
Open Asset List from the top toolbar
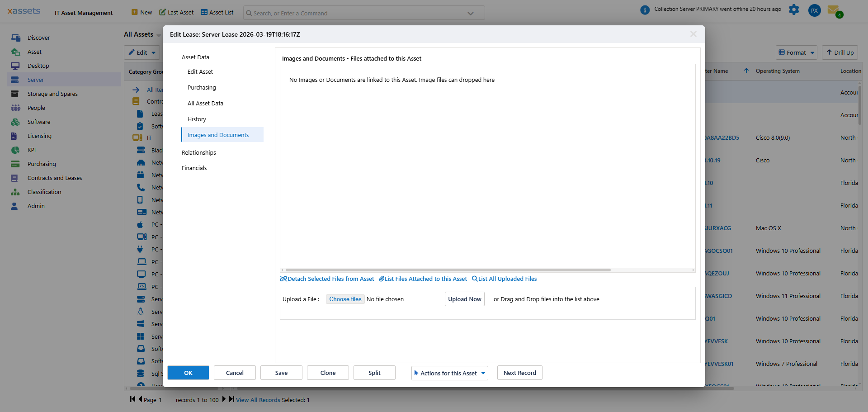coord(217,12)
